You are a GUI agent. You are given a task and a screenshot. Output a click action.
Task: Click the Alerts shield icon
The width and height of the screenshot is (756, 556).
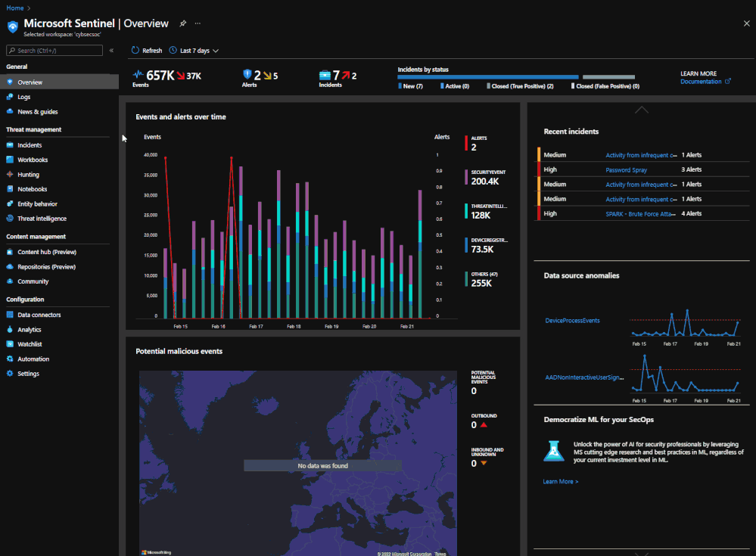tap(247, 74)
